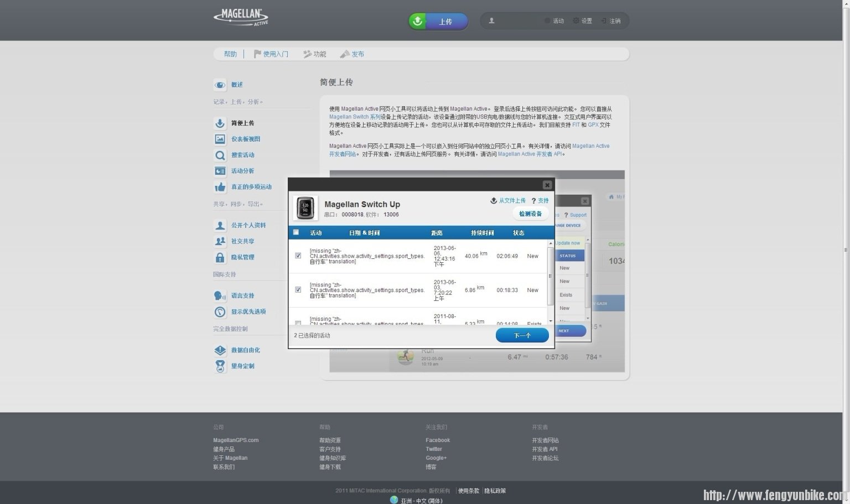The image size is (850, 504).
Task: Click the 检测设备 button in dialog
Action: tap(530, 214)
